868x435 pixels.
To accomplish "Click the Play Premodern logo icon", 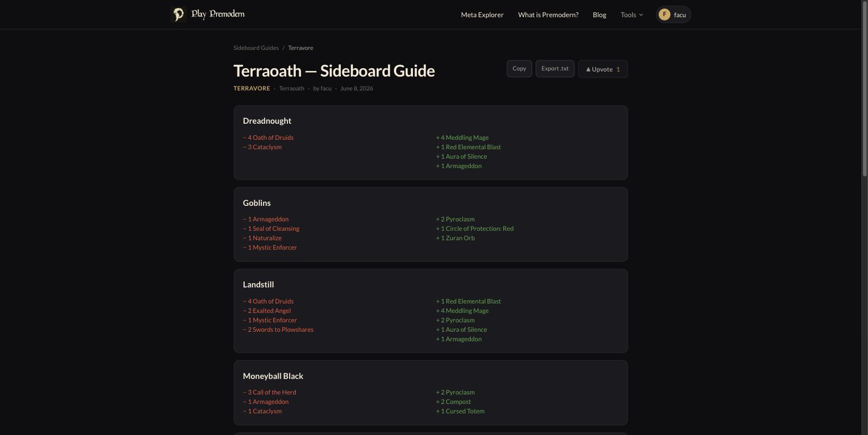I will (x=178, y=14).
